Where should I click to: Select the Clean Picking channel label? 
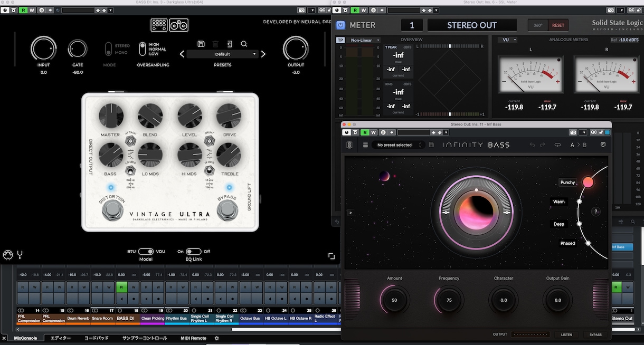(x=153, y=319)
